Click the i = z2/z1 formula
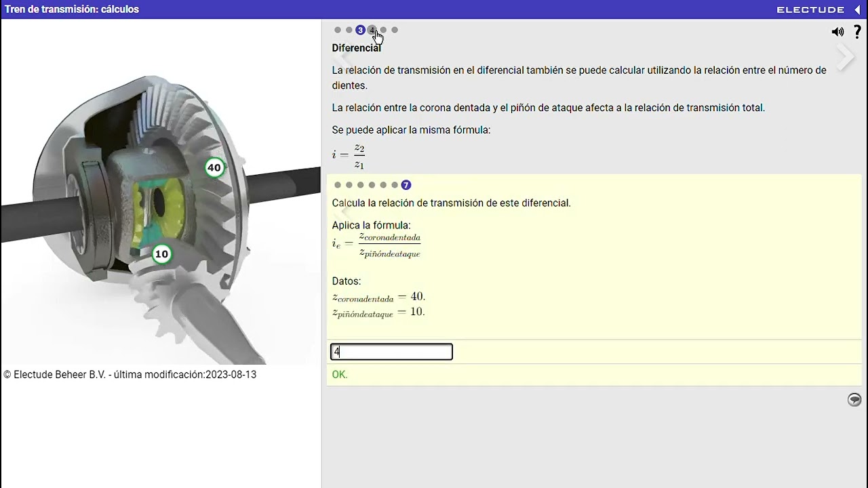Image resolution: width=868 pixels, height=488 pixels. pos(349,156)
